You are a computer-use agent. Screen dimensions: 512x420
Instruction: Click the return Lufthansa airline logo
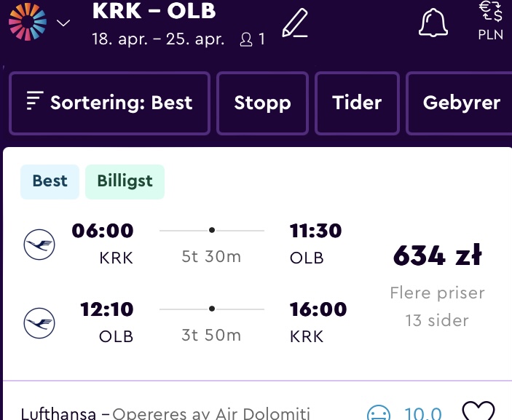39,322
